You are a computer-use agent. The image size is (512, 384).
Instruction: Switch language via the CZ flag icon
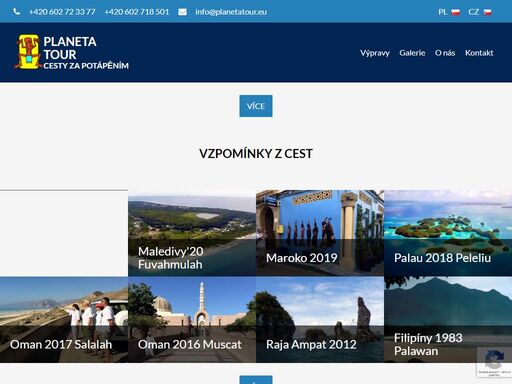pyautogui.click(x=488, y=12)
